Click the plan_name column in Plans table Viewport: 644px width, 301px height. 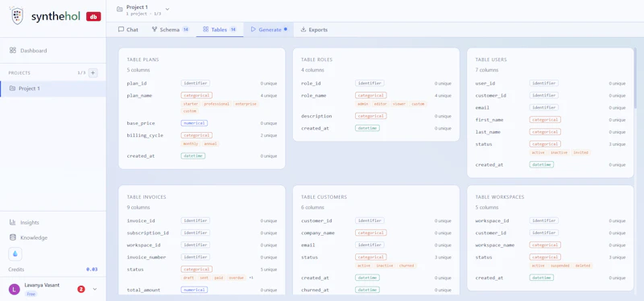(139, 95)
